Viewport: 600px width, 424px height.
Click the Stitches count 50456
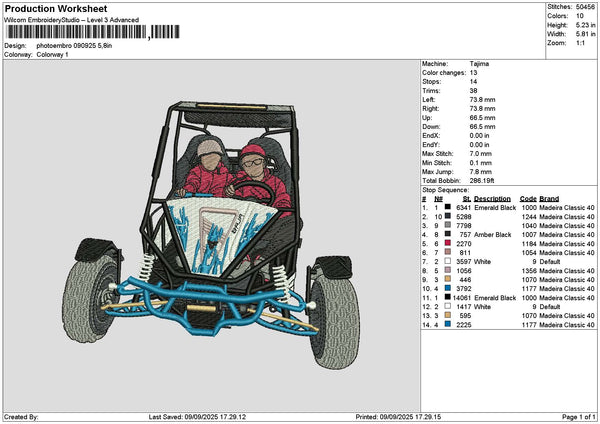(585, 7)
